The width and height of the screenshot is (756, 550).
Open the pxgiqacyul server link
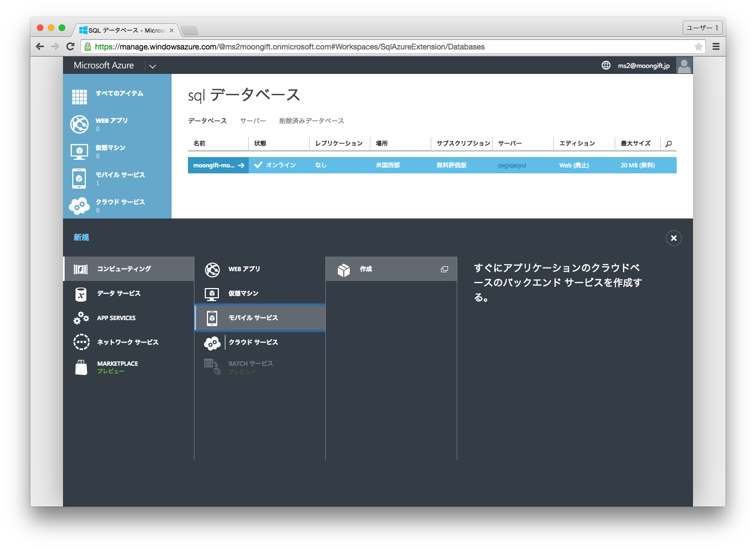(512, 166)
